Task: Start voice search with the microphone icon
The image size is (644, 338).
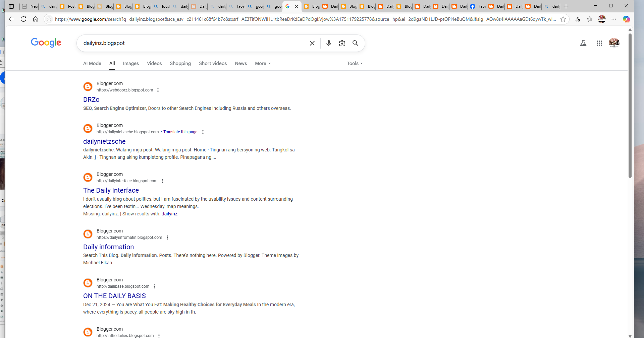Action: [x=329, y=43]
